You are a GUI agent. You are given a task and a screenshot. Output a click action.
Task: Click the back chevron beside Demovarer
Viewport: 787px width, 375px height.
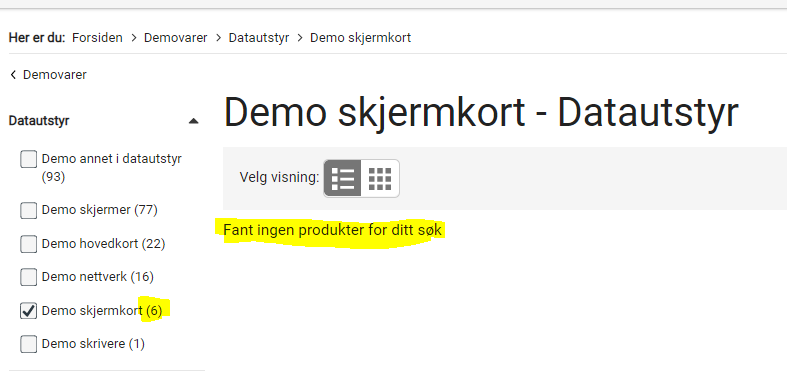coord(13,75)
